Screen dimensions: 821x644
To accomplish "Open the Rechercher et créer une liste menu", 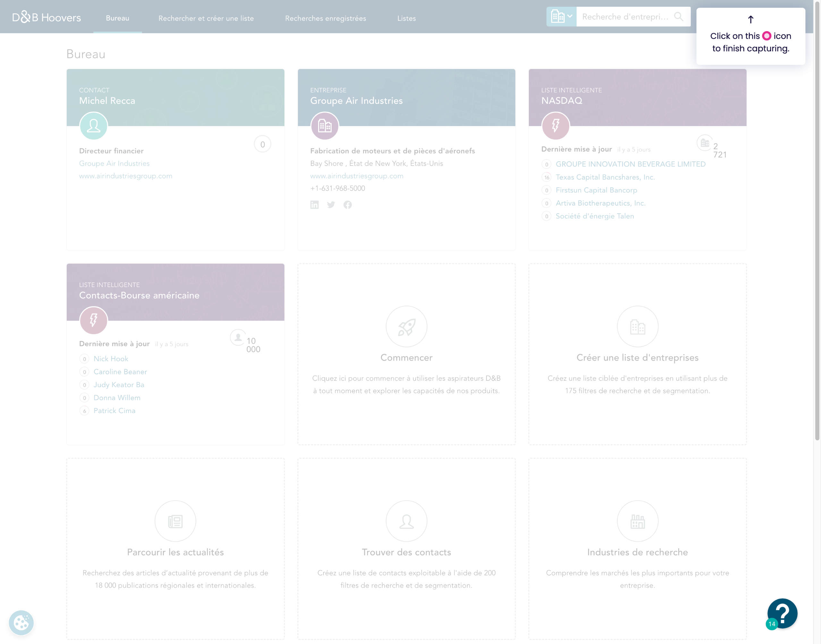I will pos(206,18).
